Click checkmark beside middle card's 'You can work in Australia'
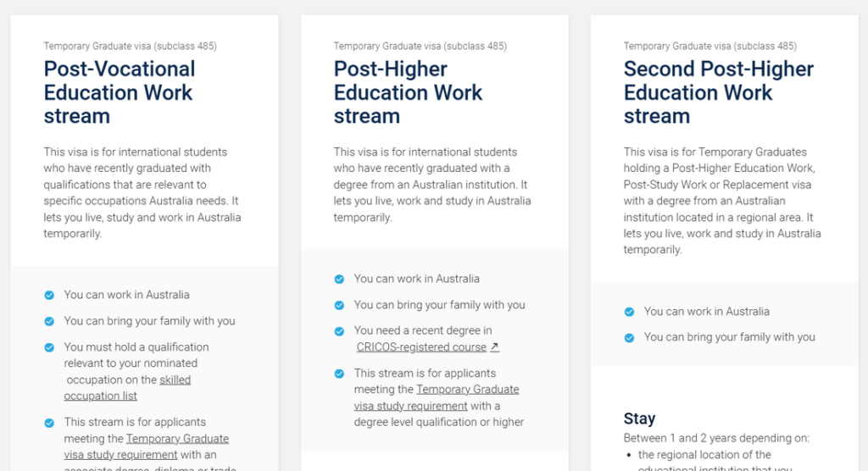This screenshot has height=471, width=868. click(339, 280)
